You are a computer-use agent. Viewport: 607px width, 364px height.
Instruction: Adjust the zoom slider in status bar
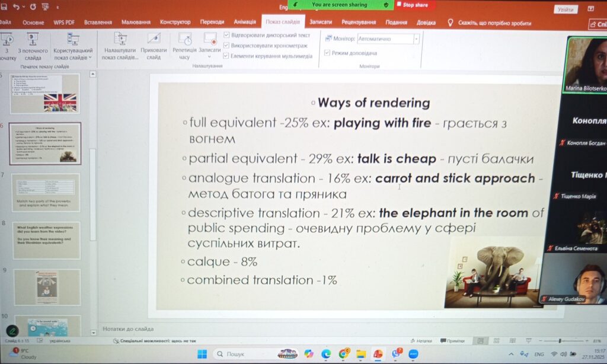tap(559, 341)
